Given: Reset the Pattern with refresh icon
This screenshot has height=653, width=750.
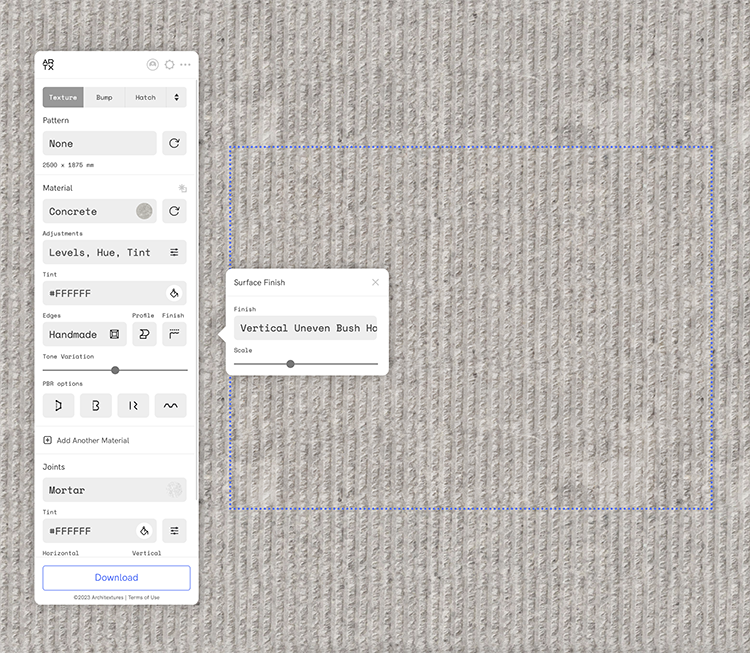Looking at the screenshot, I should point(174,143).
